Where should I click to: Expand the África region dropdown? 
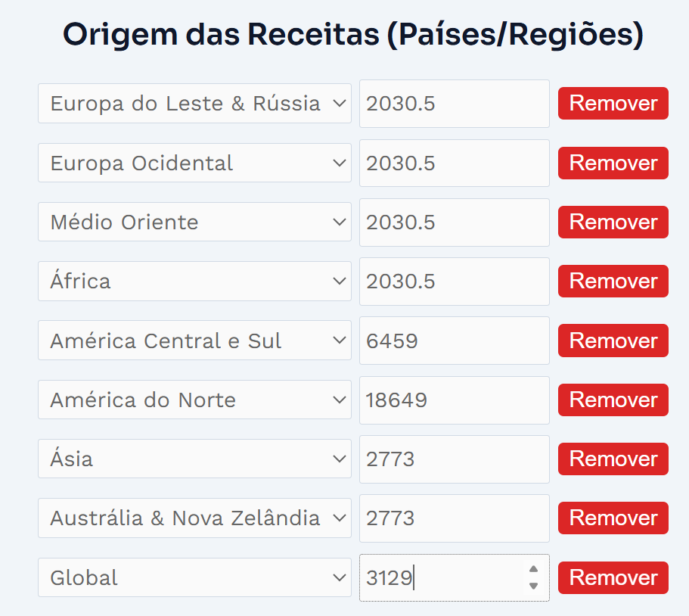pyautogui.click(x=194, y=281)
